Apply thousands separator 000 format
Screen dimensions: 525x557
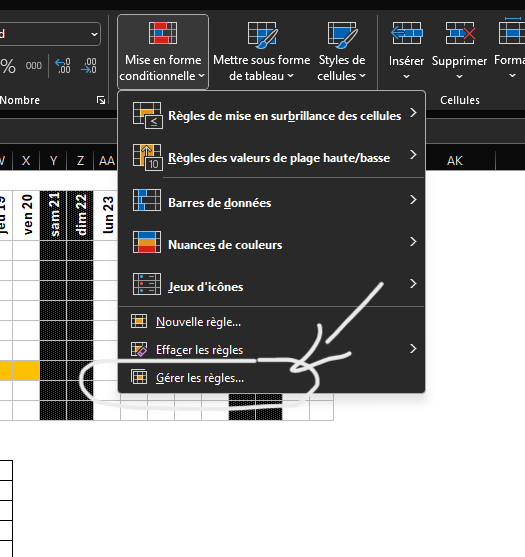pyautogui.click(x=33, y=66)
